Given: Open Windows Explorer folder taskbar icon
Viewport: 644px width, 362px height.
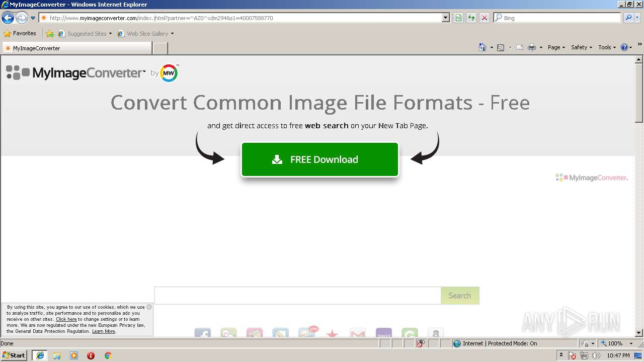Looking at the screenshot, I should pyautogui.click(x=57, y=355).
